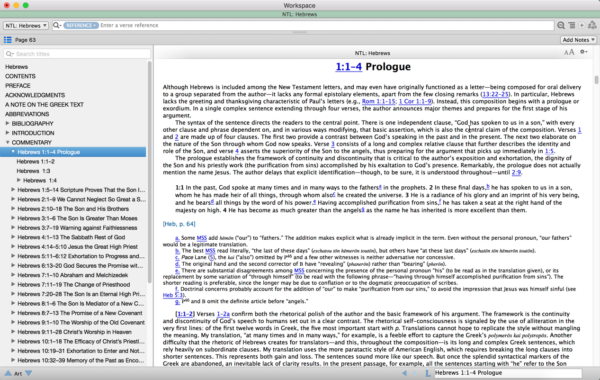Expand Hebrews 7:1–10 Abraham and Melchizedek
Viewport: 600px width, 380px height.
(13, 275)
